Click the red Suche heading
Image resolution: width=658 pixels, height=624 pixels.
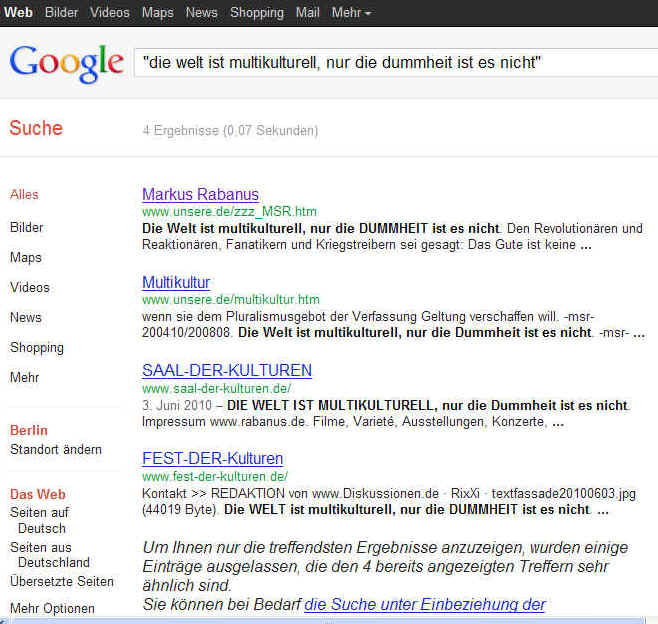click(36, 128)
